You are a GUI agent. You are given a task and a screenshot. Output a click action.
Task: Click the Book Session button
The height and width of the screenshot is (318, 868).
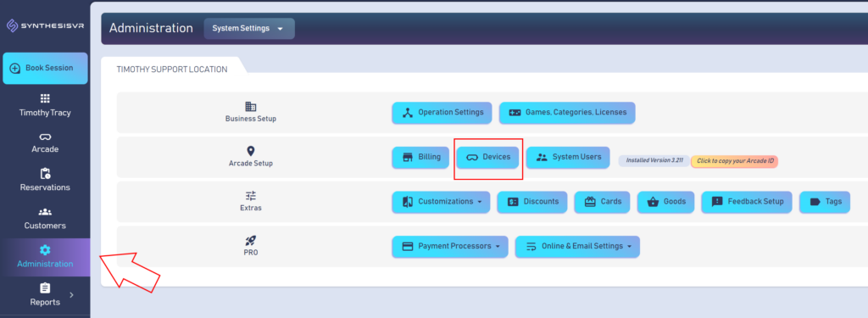[x=45, y=68]
